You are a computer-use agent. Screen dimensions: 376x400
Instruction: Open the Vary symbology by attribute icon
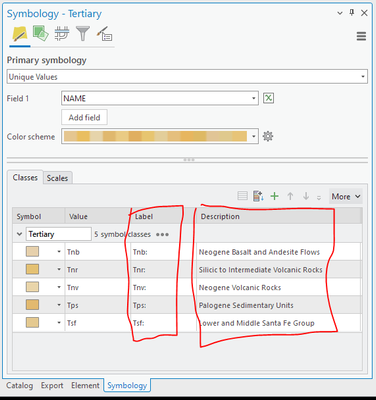pos(41,34)
